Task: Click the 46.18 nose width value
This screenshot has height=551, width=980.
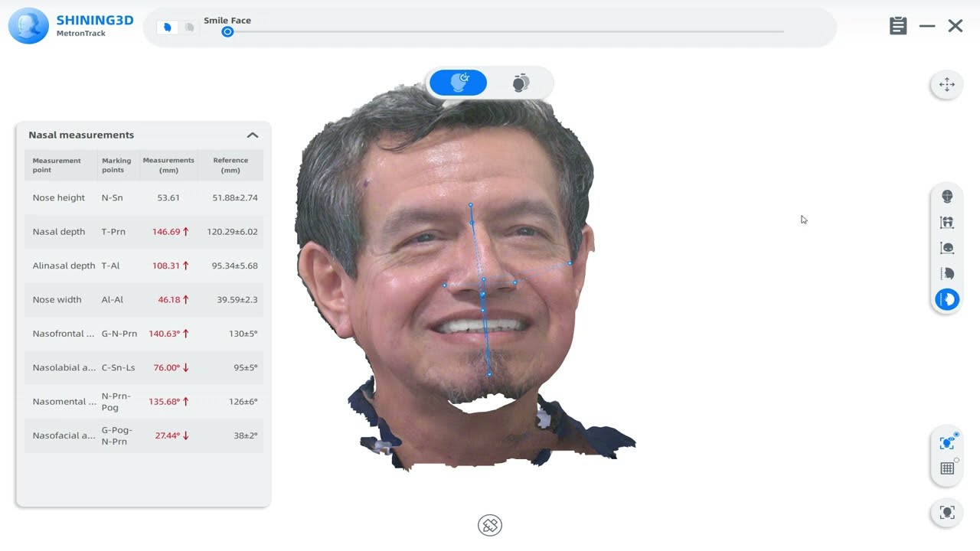Action: (x=168, y=299)
